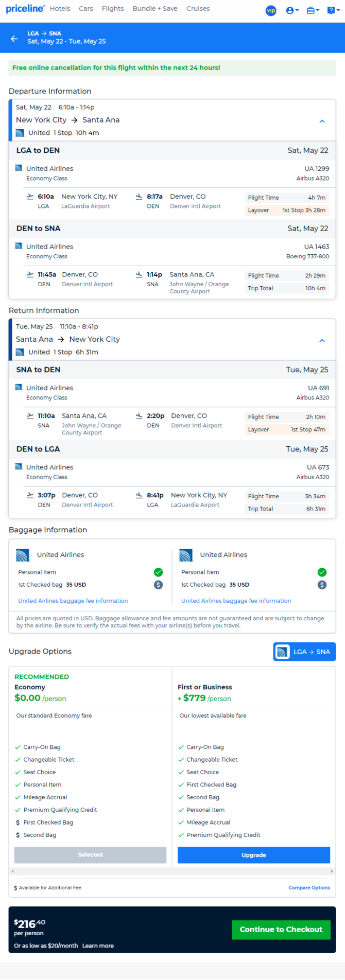This screenshot has width=345, height=980.
Task: Click the $216.40 per person total
Action: [x=29, y=927]
